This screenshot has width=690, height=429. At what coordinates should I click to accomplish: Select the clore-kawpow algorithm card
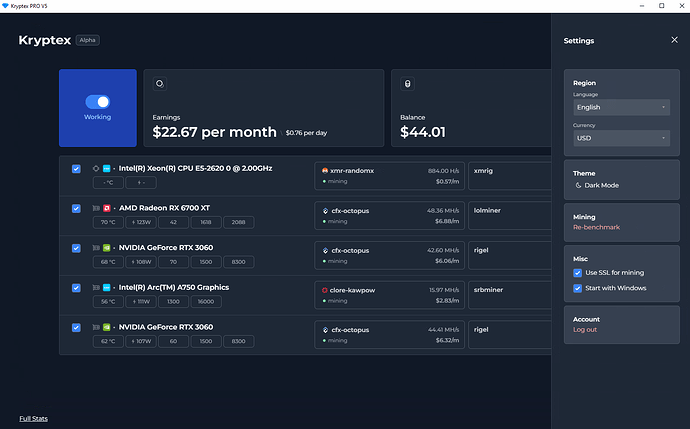[x=389, y=295]
